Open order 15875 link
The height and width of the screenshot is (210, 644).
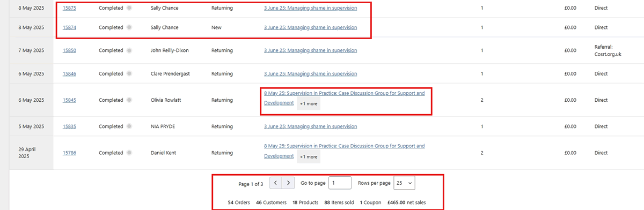[x=69, y=9]
